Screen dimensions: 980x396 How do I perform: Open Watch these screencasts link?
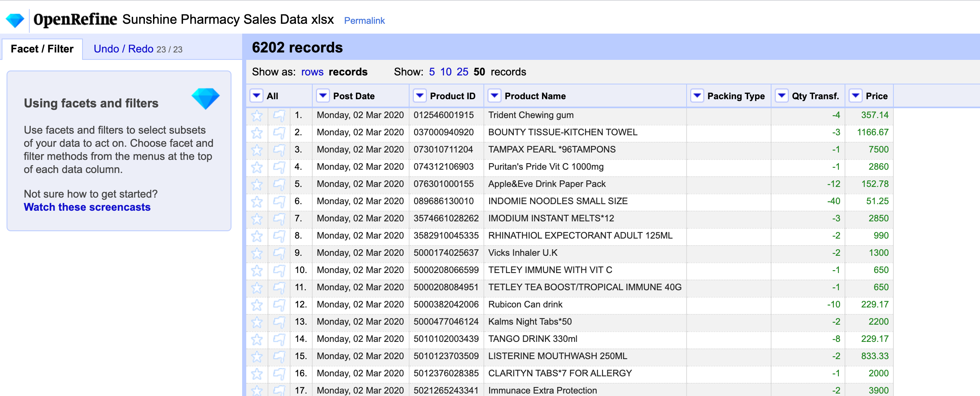(x=87, y=207)
